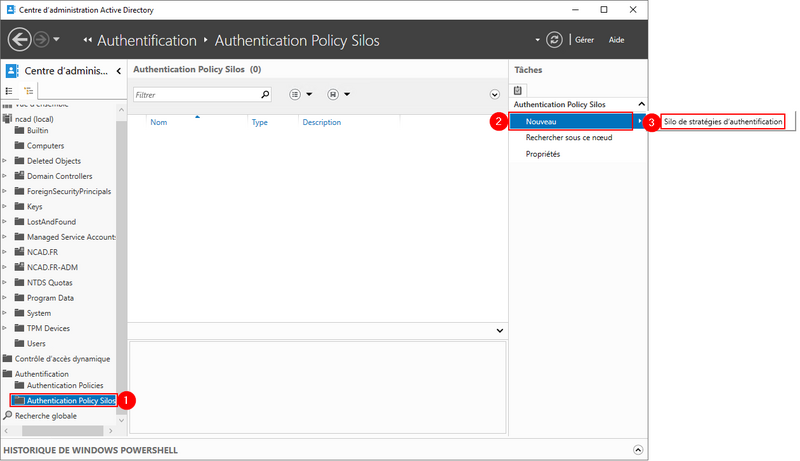Click inside the Filtrer input field
Image resolution: width=800 pixels, height=461 pixels.
pos(195,95)
